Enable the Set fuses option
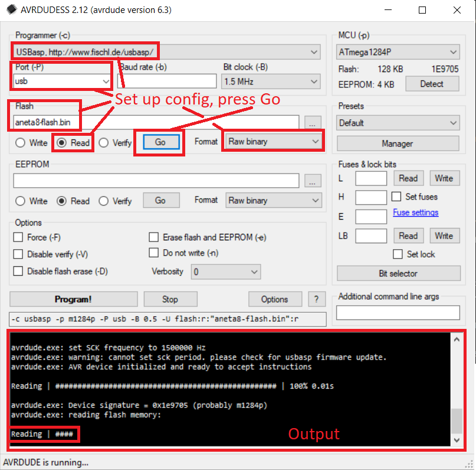 (x=395, y=197)
